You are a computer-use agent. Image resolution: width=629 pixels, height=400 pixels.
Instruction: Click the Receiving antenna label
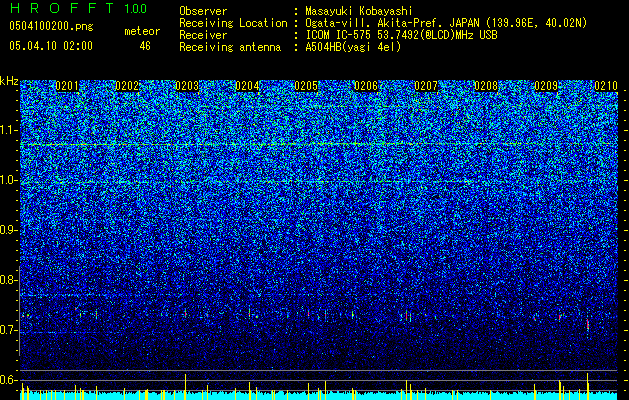(x=230, y=47)
